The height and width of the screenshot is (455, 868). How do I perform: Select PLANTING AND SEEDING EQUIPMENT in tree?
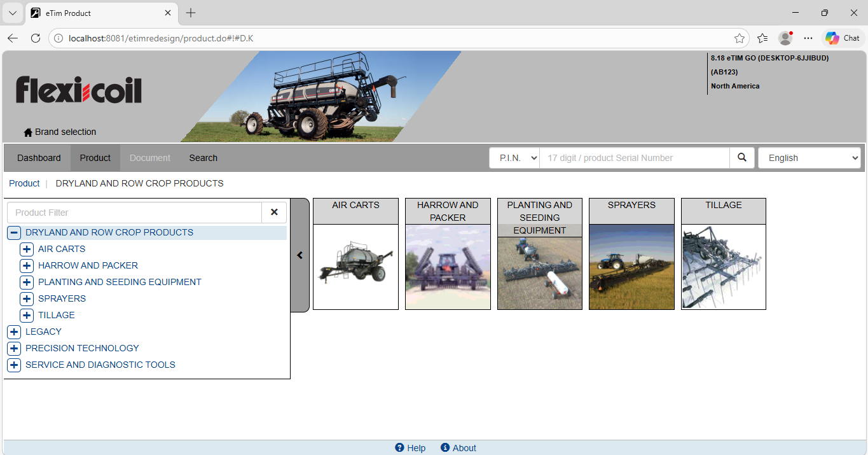click(x=120, y=282)
